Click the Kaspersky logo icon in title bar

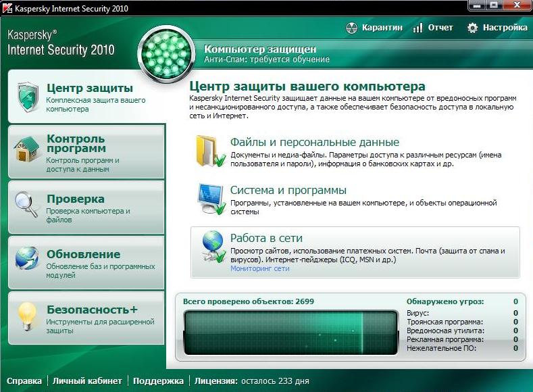pyautogui.click(x=7, y=7)
